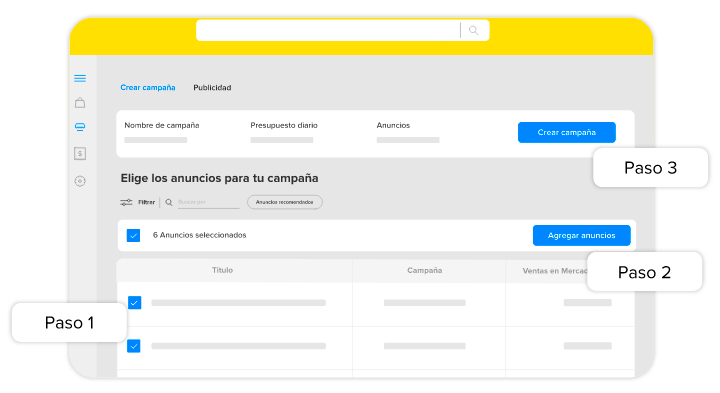Click the 6 Anuncios seleccionados label
The height and width of the screenshot is (393, 720).
click(200, 235)
